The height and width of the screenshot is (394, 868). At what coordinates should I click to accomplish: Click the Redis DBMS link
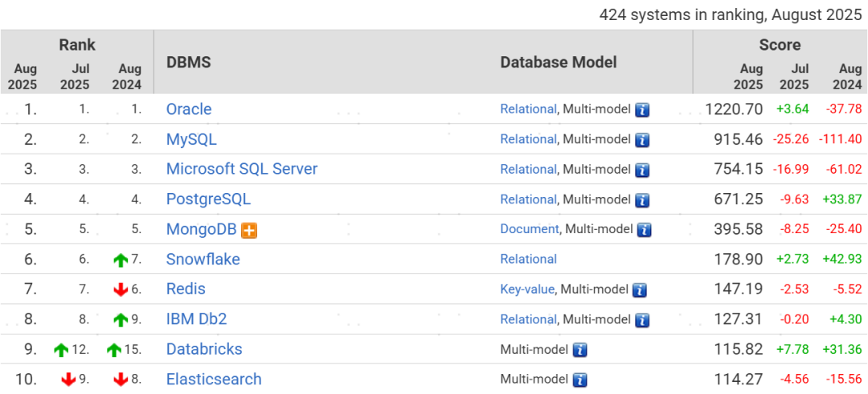click(186, 289)
